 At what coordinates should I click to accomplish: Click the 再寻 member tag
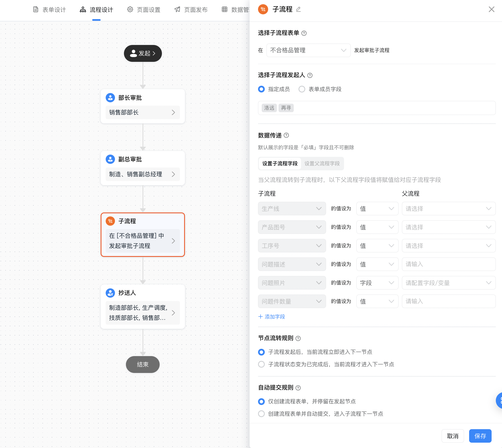point(286,108)
